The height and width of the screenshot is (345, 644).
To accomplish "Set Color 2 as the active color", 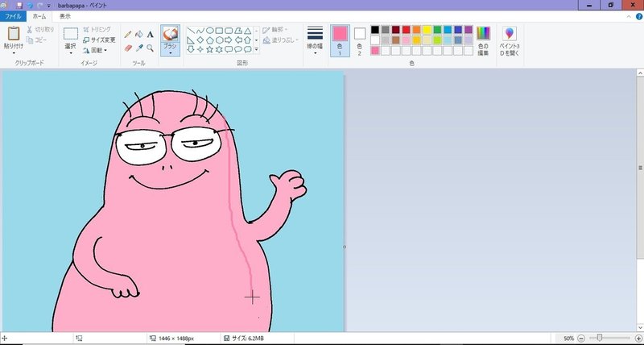I will point(359,38).
